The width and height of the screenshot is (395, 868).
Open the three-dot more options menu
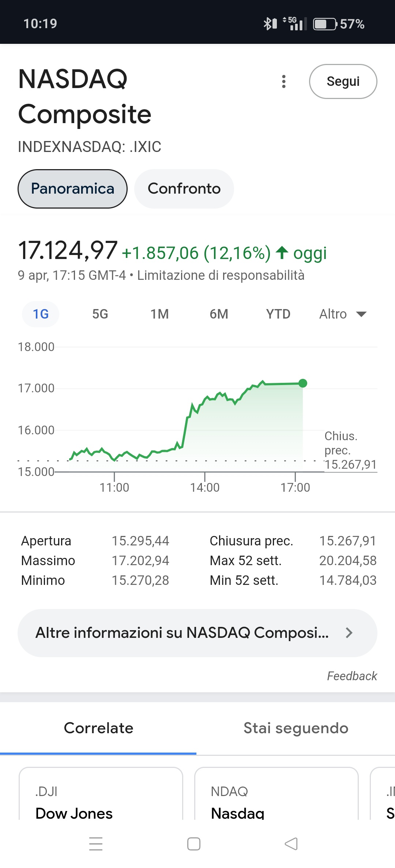(x=284, y=81)
